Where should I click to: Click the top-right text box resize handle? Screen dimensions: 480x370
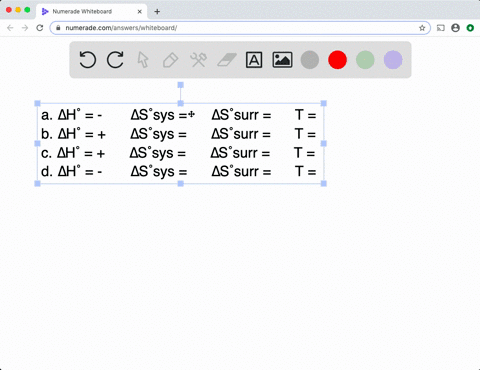324,103
